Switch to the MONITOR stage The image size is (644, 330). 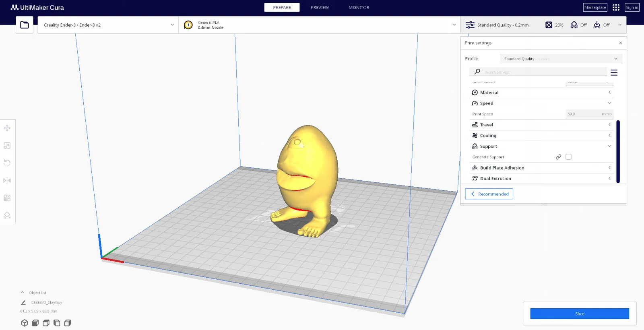(x=359, y=8)
